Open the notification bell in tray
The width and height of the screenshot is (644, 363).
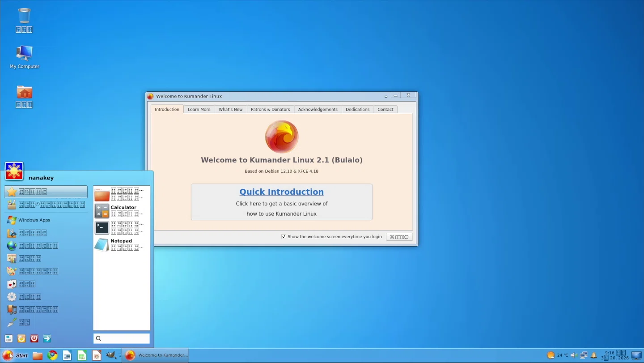click(x=594, y=355)
